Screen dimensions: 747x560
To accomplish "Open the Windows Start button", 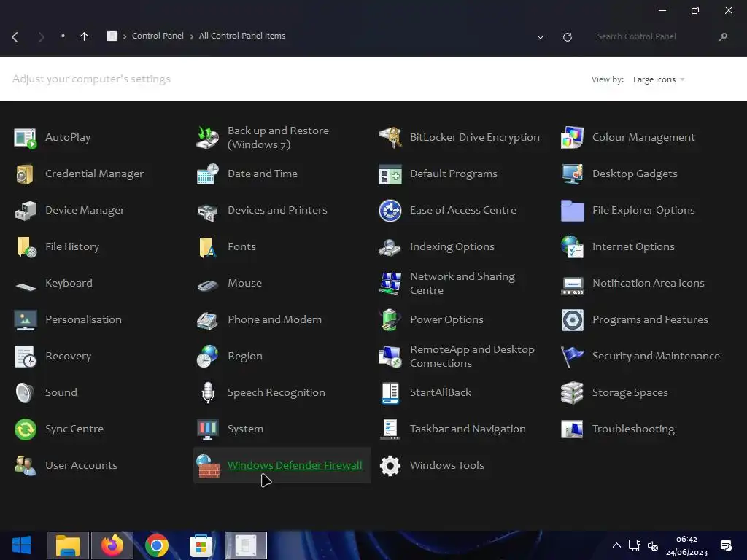I will tap(21, 545).
